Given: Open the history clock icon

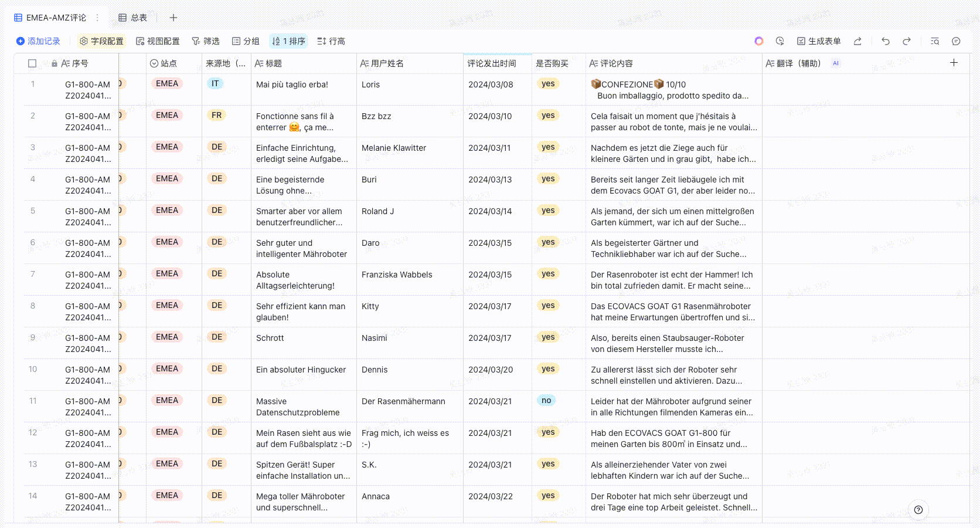Looking at the screenshot, I should (x=780, y=41).
